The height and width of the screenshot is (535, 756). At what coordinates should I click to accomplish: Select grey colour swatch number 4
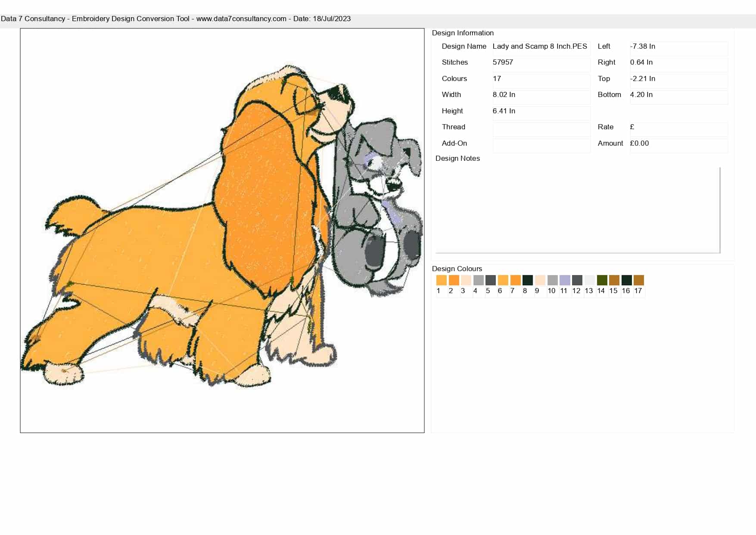[x=478, y=280]
